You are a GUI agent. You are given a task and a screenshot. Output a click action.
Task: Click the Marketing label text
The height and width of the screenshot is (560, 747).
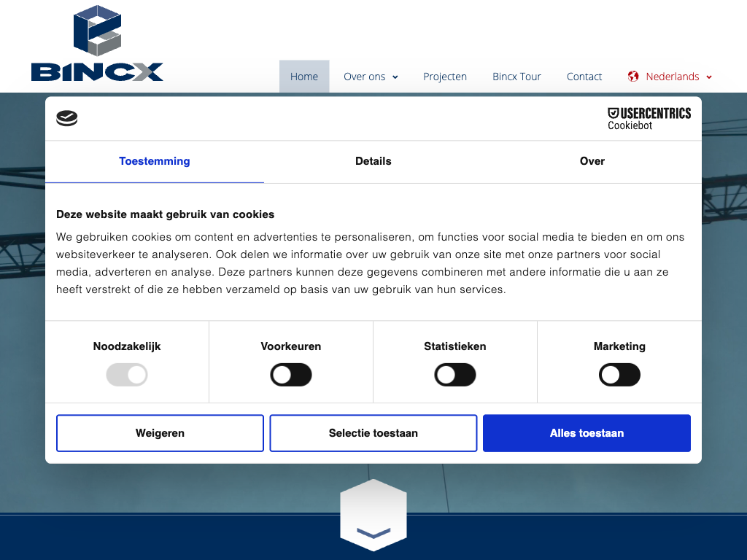619,346
